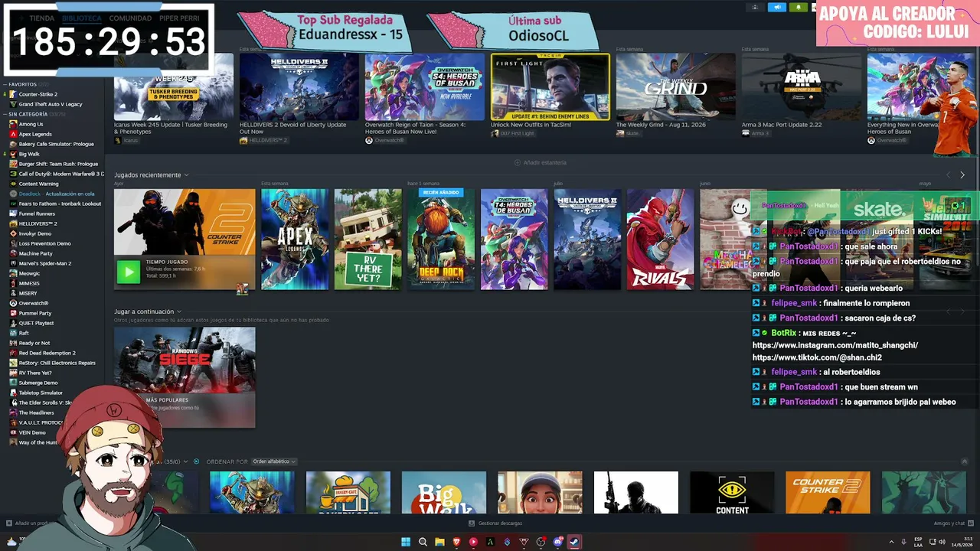
Task: Open the COMUNIDAD tab
Action: click(130, 18)
